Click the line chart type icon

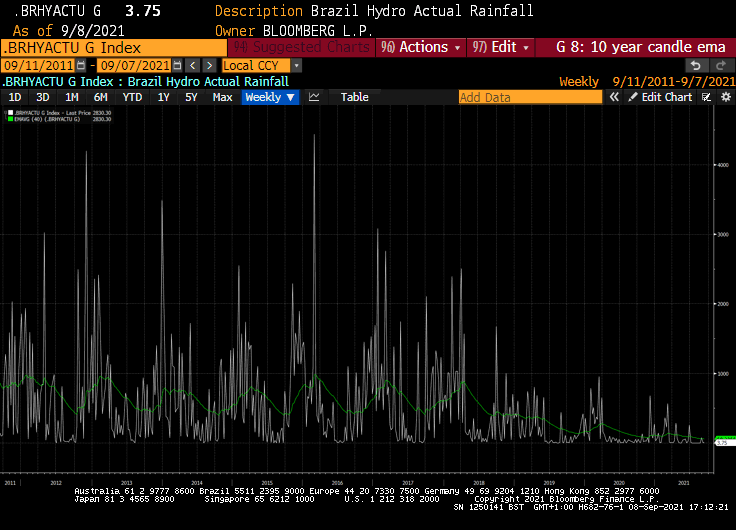coord(315,97)
